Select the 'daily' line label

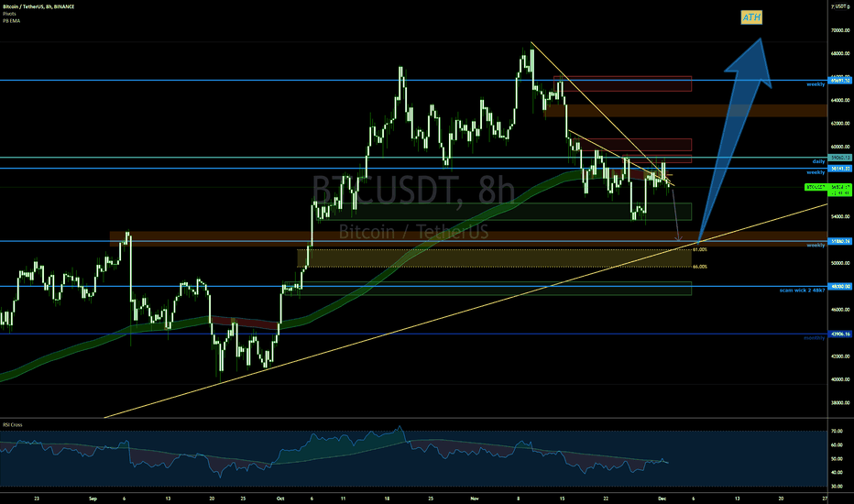(818, 161)
